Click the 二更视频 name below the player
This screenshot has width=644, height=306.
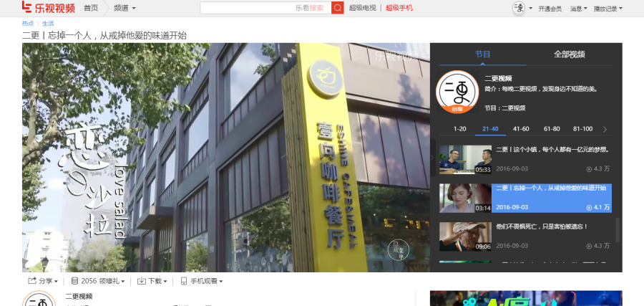(79, 296)
